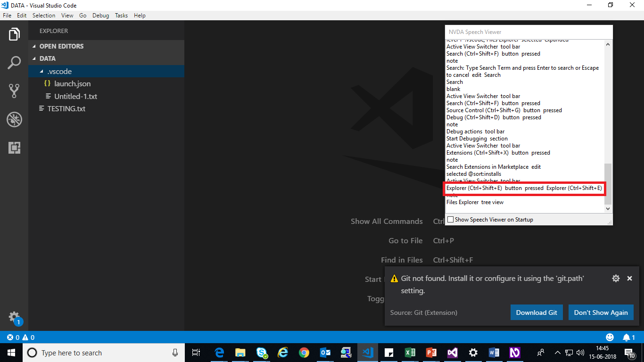
Task: Open the Explorer view in activity bar
Action: 14,34
